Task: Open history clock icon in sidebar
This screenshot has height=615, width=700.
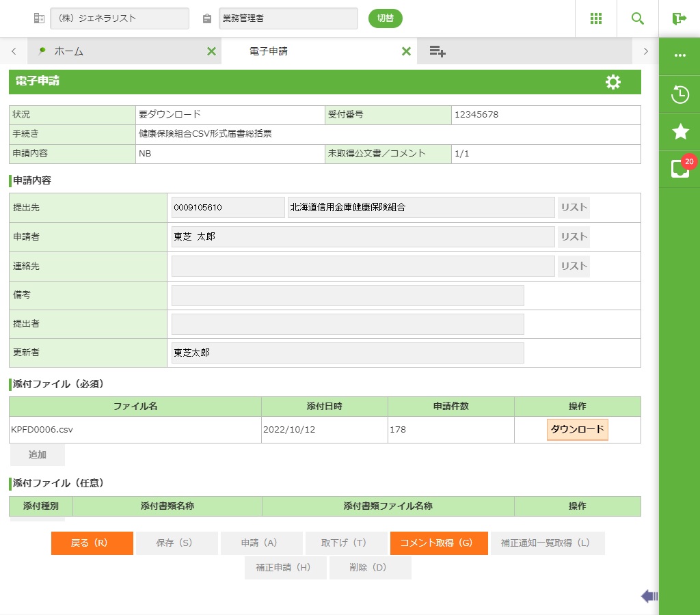Action: click(679, 94)
